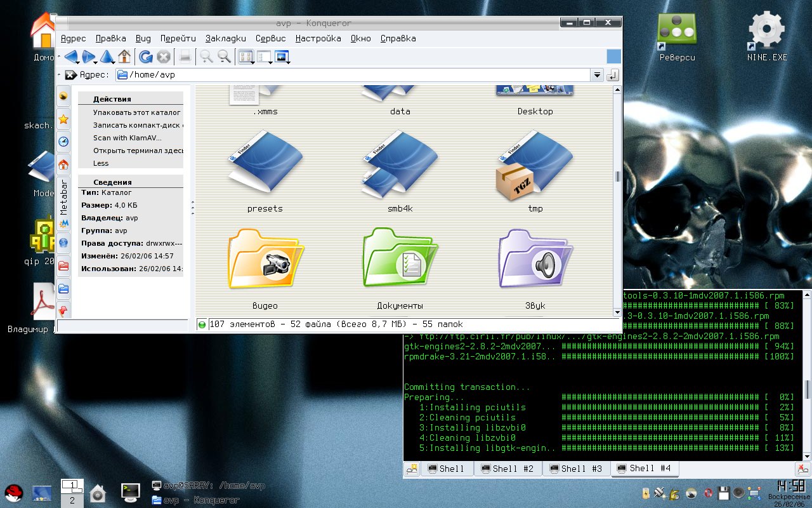The width and height of the screenshot is (812, 508).
Task: Reload the current folder view
Action: pos(146,57)
